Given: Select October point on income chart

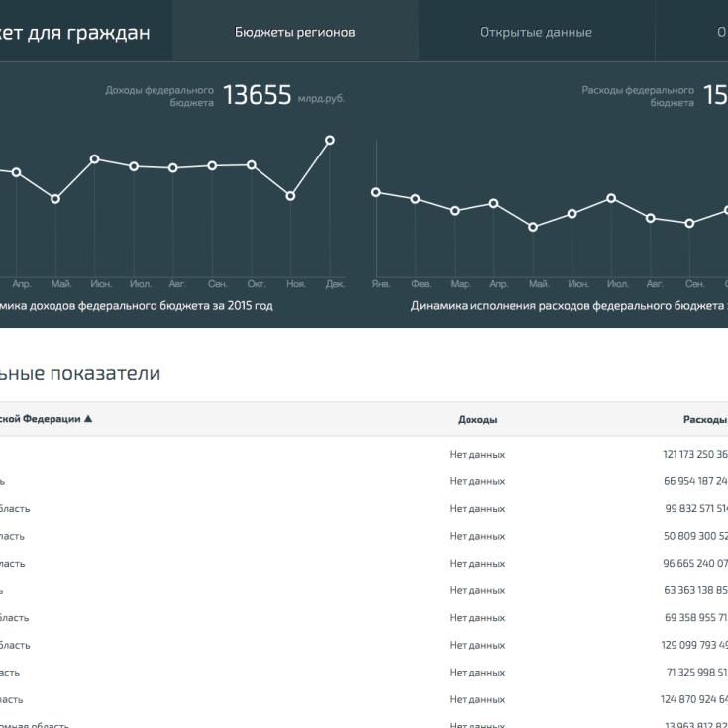Looking at the screenshot, I should tap(252, 165).
